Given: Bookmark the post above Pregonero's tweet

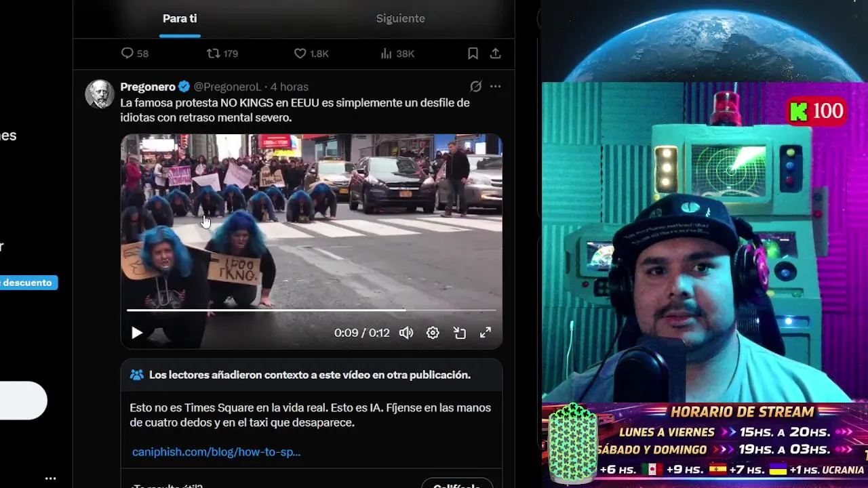Looking at the screenshot, I should click(x=473, y=54).
